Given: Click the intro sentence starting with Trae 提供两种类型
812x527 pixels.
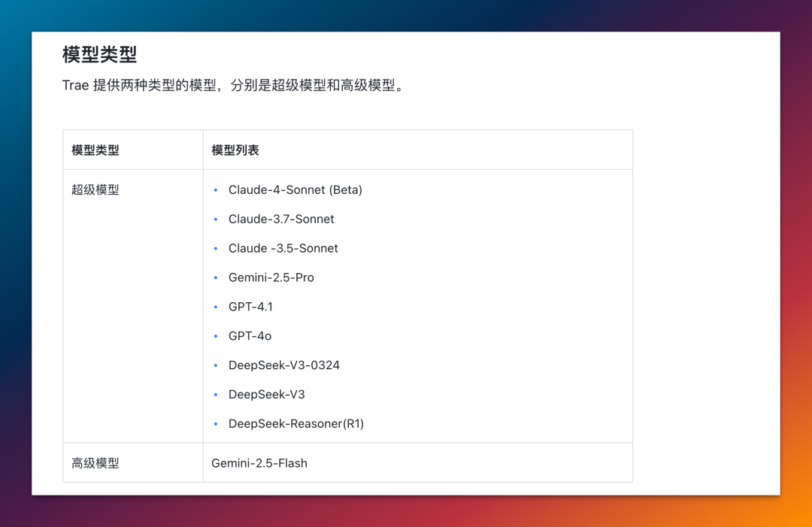Looking at the screenshot, I should (x=233, y=86).
